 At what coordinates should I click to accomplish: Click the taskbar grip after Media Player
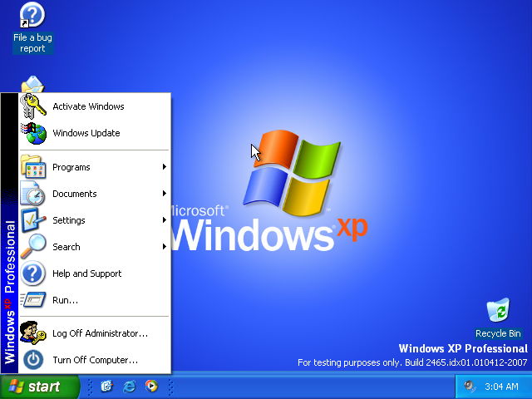pyautogui.click(x=171, y=387)
